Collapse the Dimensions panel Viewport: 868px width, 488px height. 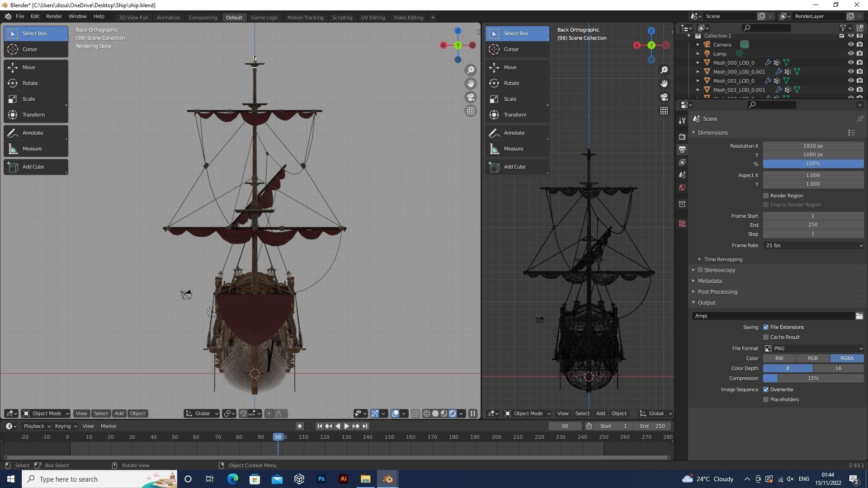tap(693, 133)
